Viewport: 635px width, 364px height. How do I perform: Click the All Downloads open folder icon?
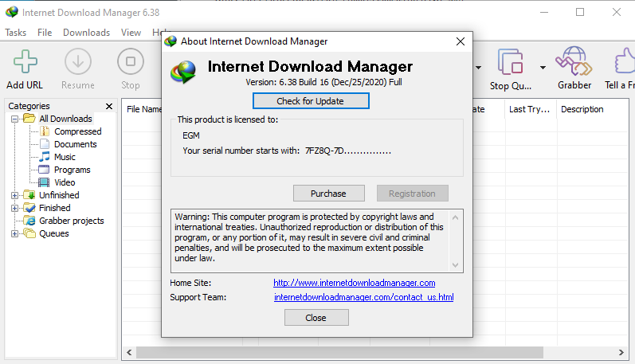pos(29,118)
